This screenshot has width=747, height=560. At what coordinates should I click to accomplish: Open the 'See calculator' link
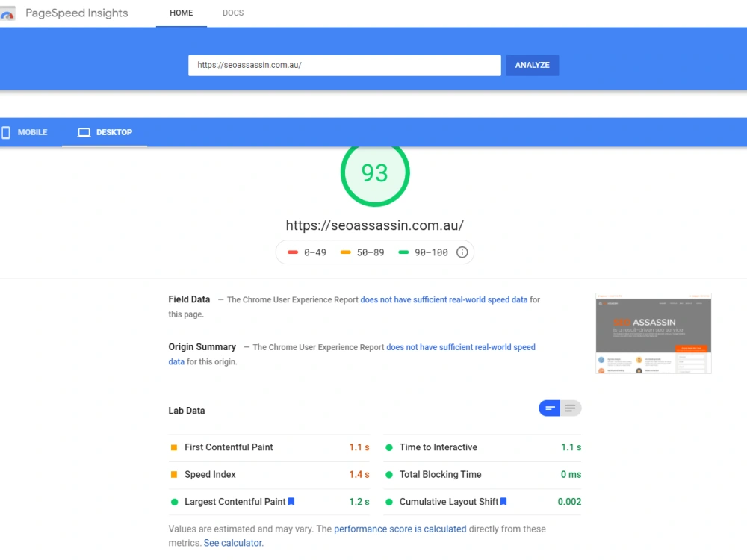pos(232,543)
